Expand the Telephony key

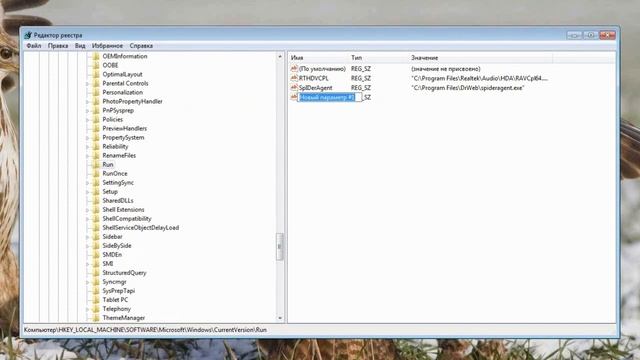pos(87,309)
